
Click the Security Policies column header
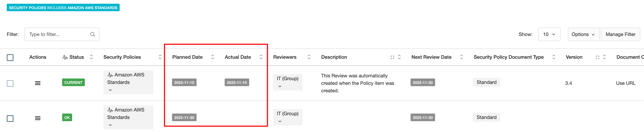[122, 57]
